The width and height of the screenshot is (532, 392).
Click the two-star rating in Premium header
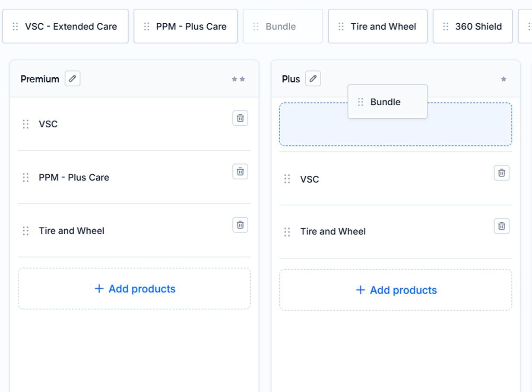(238, 79)
